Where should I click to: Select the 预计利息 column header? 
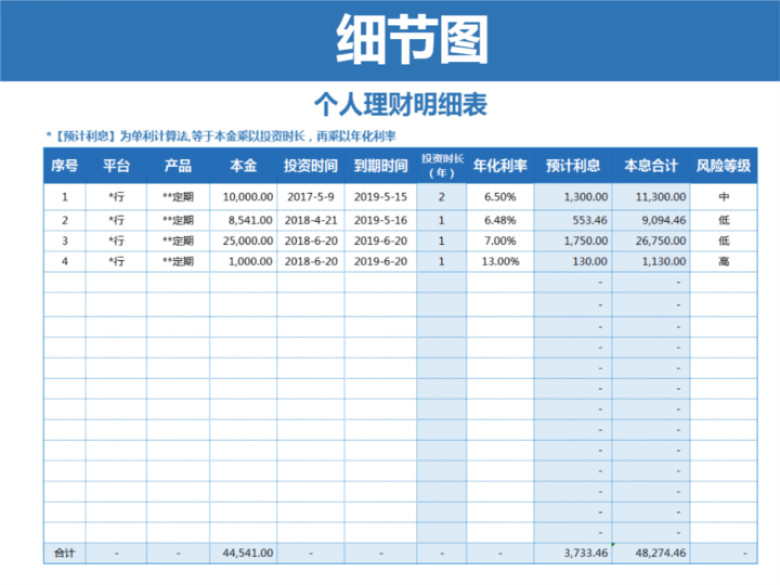point(573,166)
